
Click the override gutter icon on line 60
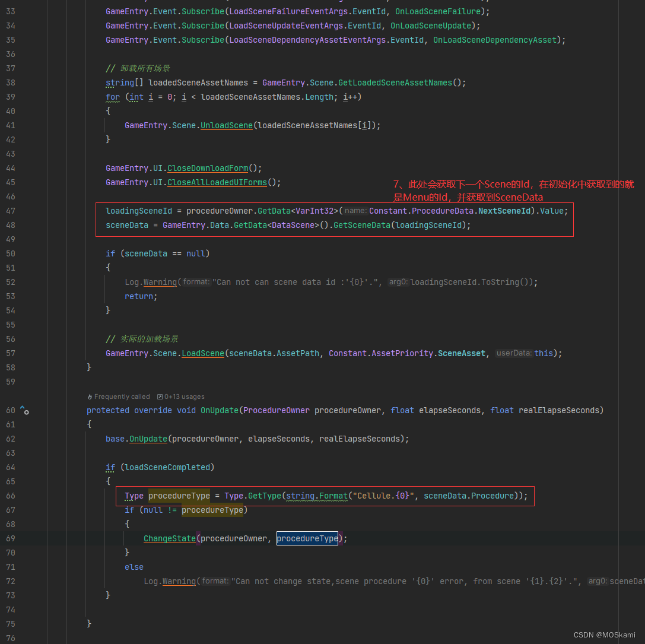24,410
